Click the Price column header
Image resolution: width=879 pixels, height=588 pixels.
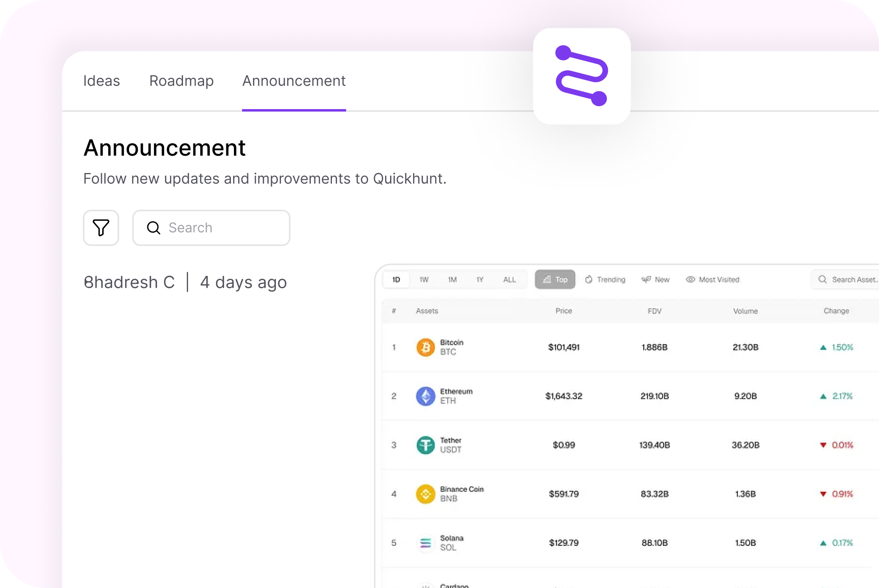coord(564,311)
